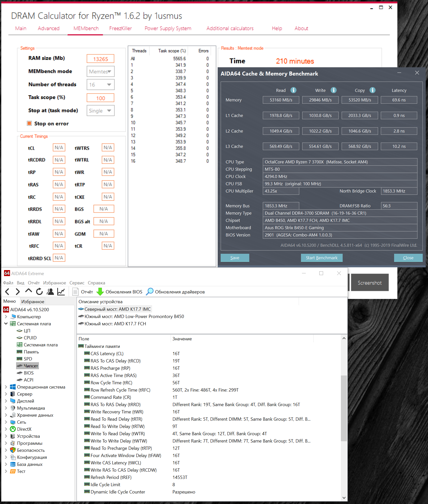The height and width of the screenshot is (504, 428).
Task: Open the Файл menu in AIDA64
Action: point(8,283)
